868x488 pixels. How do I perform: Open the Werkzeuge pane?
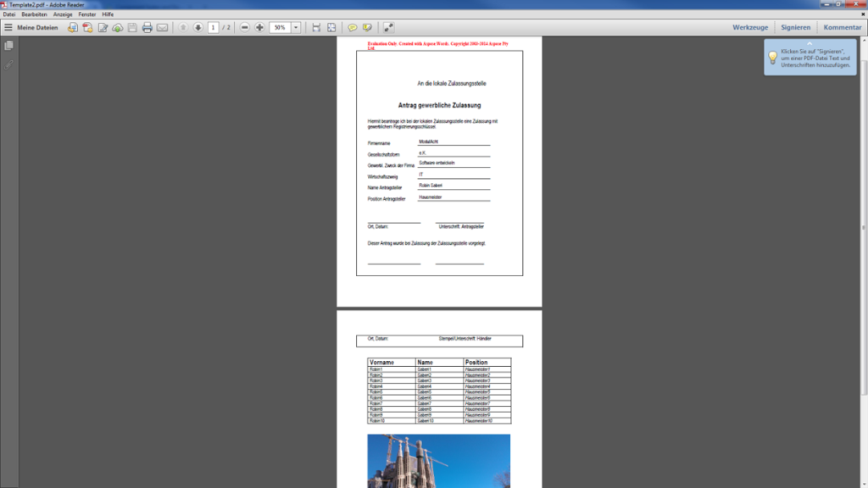click(x=750, y=27)
